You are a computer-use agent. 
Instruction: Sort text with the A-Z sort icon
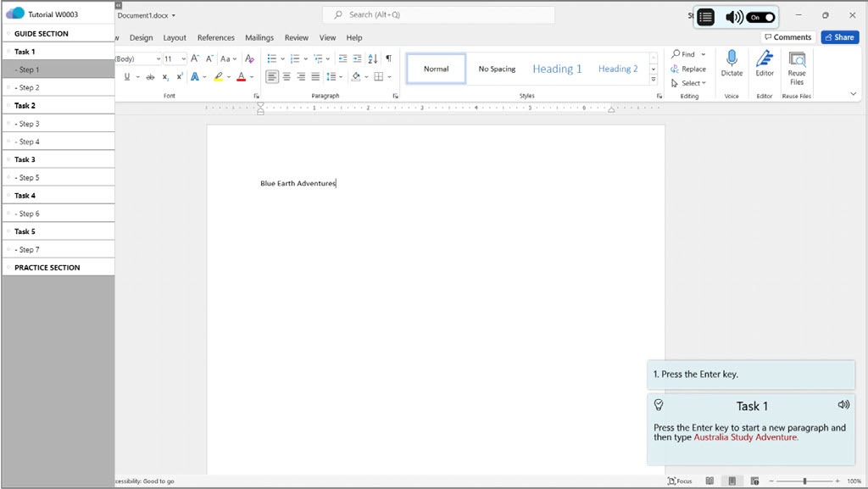coord(372,58)
